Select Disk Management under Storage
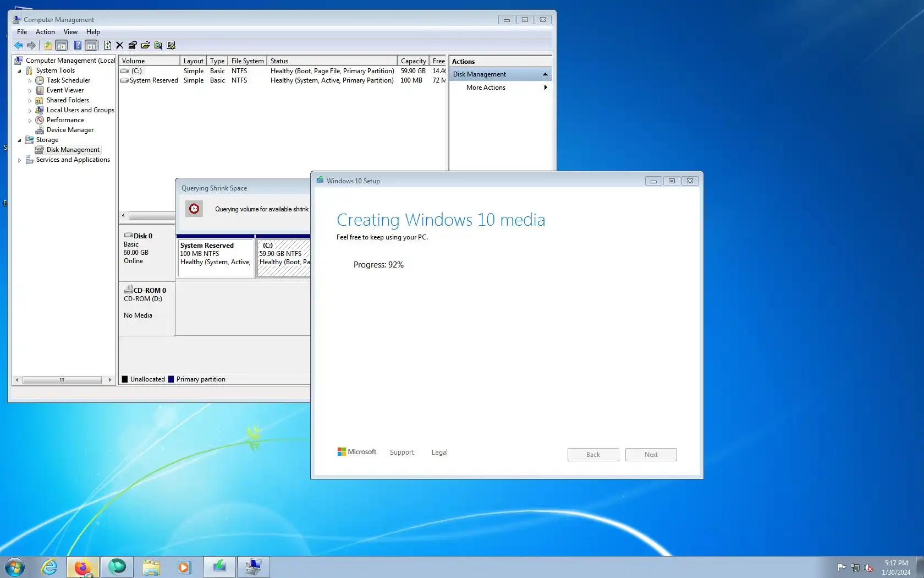This screenshot has height=578, width=924. tap(73, 150)
